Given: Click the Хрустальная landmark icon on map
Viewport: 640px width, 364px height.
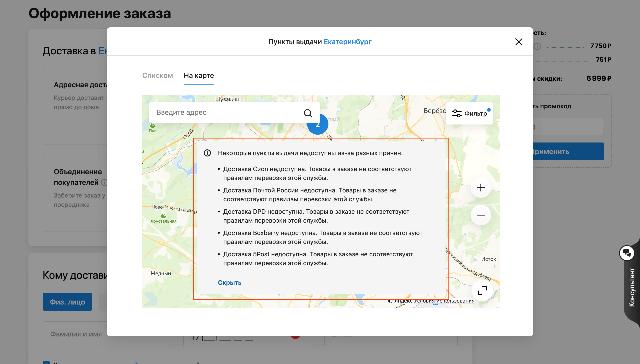Looking at the screenshot, I should [x=163, y=215].
